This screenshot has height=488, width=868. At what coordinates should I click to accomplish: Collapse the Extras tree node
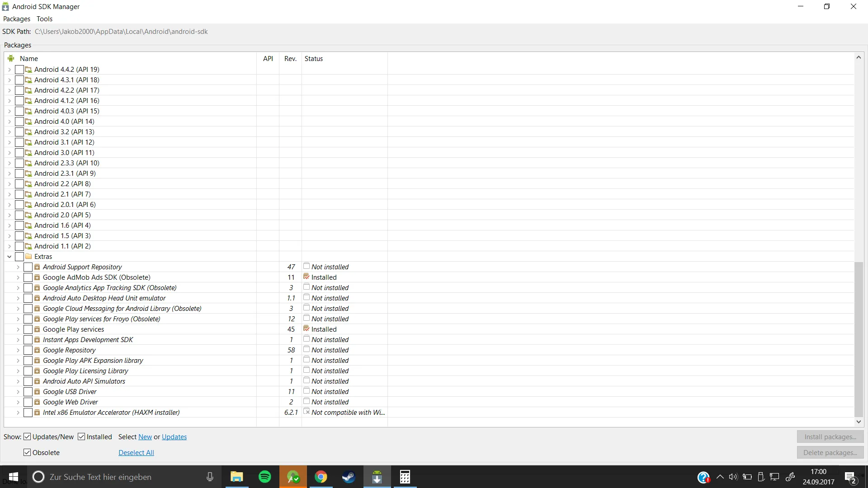click(9, 257)
